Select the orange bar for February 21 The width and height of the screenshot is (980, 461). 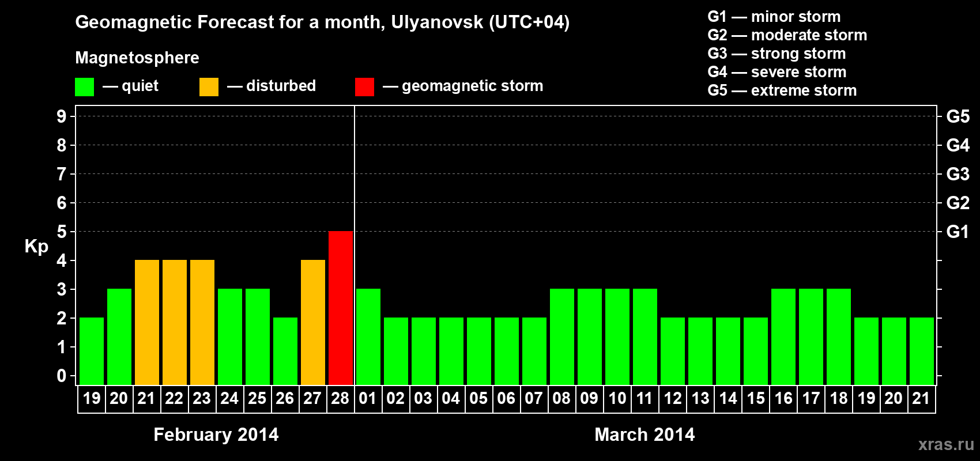tap(147, 322)
